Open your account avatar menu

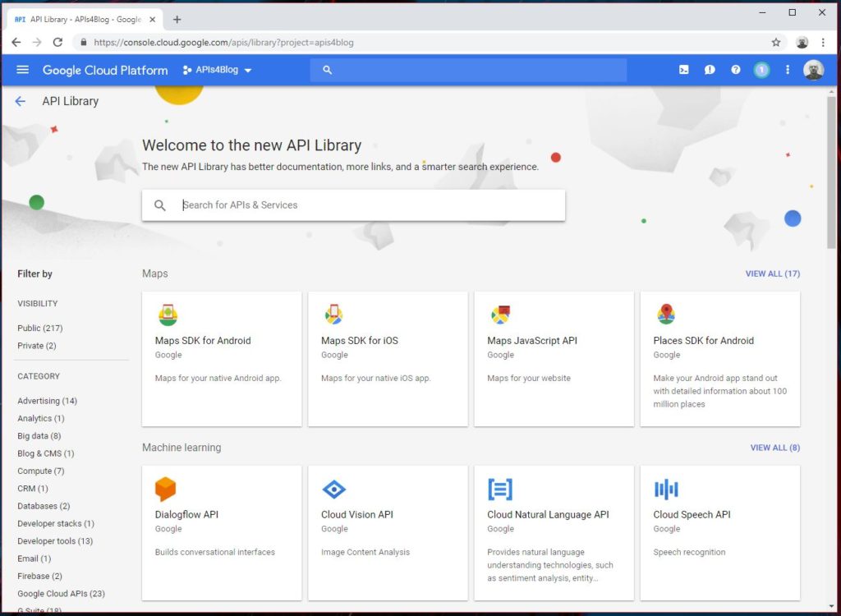coord(814,70)
